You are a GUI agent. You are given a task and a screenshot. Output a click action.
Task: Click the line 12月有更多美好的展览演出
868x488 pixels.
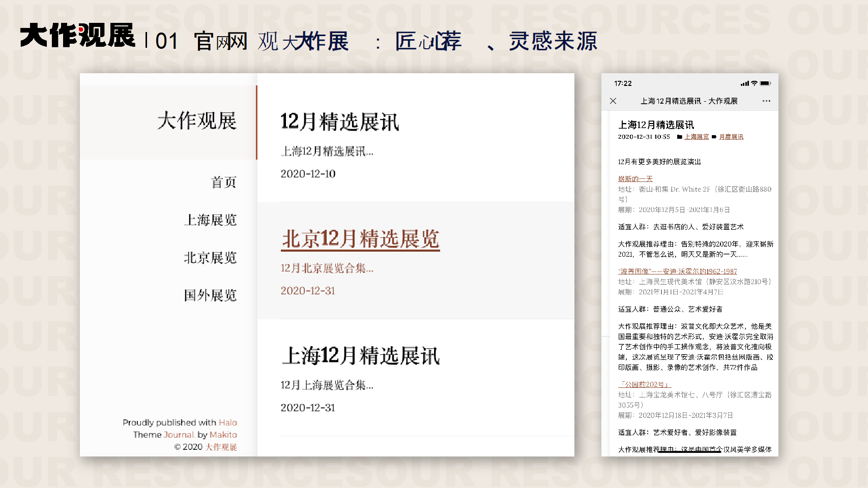[659, 162]
